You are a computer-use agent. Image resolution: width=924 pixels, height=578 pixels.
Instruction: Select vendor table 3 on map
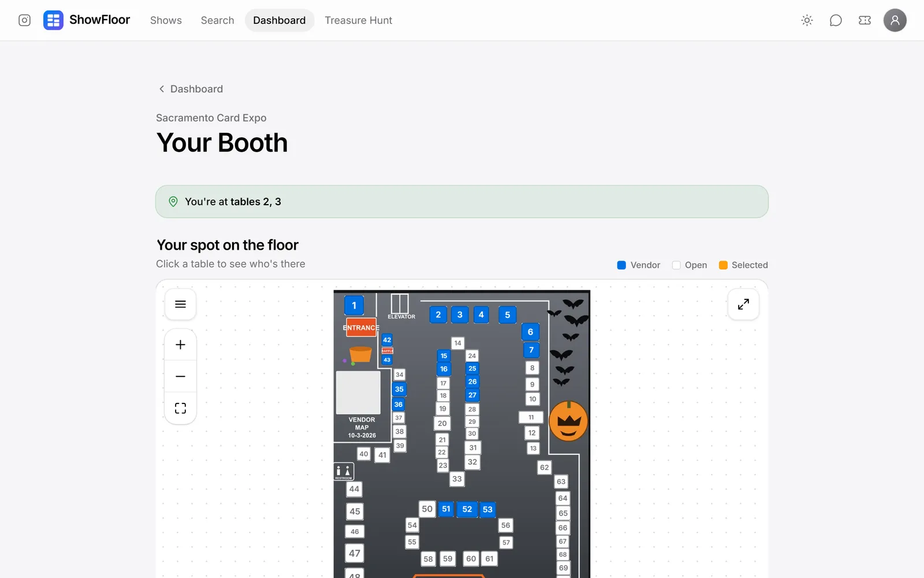[x=460, y=314]
